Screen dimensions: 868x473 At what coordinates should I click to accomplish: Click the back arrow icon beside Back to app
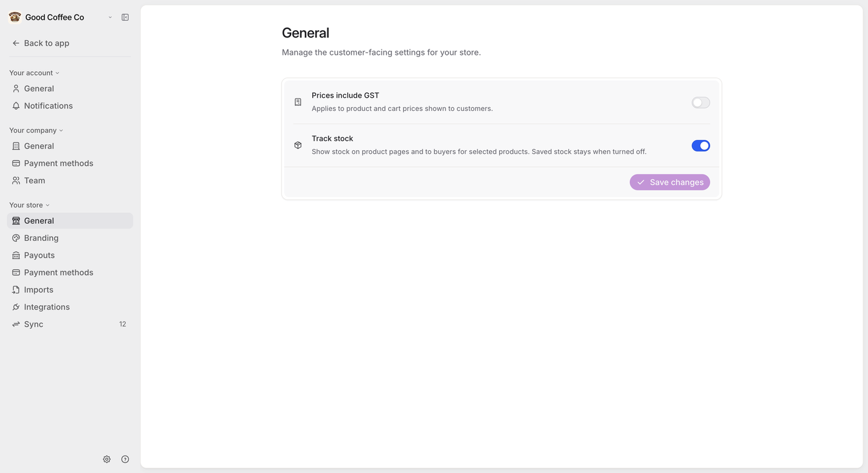pyautogui.click(x=16, y=43)
